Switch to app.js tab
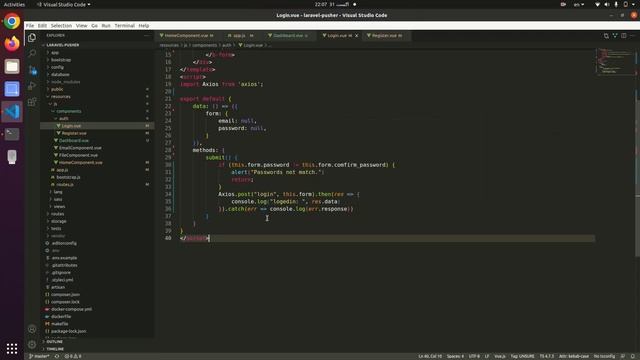Image resolution: width=640 pixels, height=360 pixels. pyautogui.click(x=240, y=36)
